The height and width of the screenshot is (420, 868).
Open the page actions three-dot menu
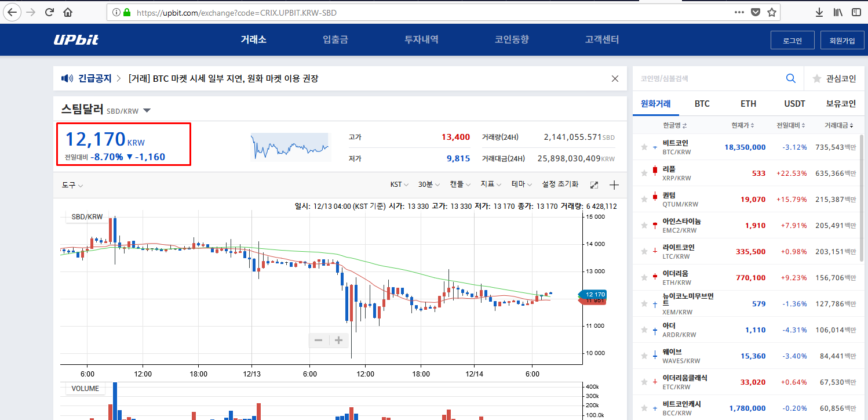click(x=739, y=12)
